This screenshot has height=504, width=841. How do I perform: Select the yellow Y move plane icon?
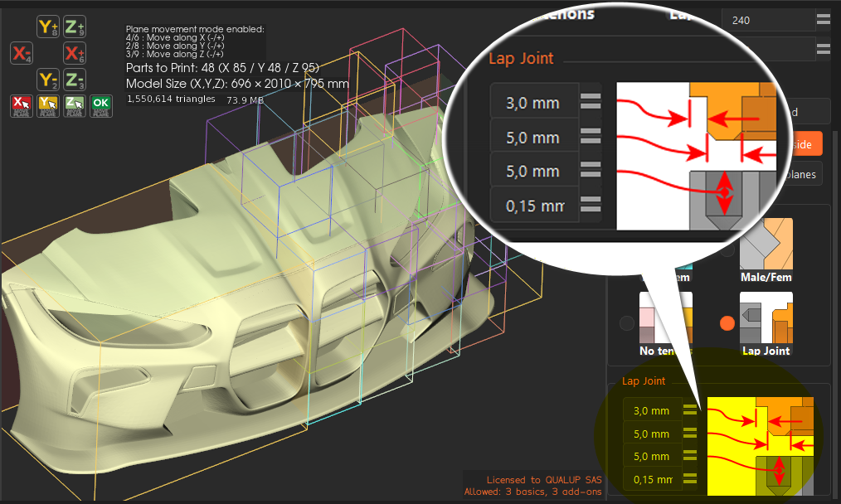tap(48, 106)
